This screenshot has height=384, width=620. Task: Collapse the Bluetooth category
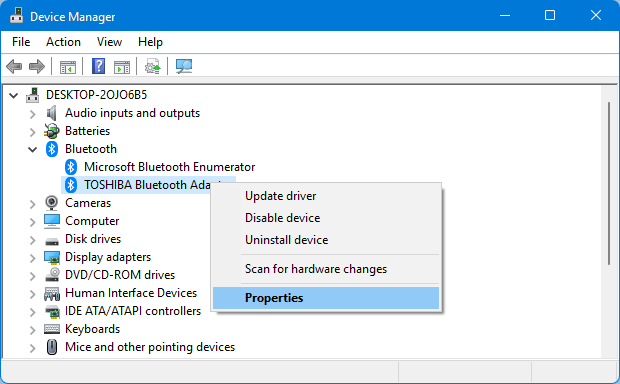(x=33, y=149)
